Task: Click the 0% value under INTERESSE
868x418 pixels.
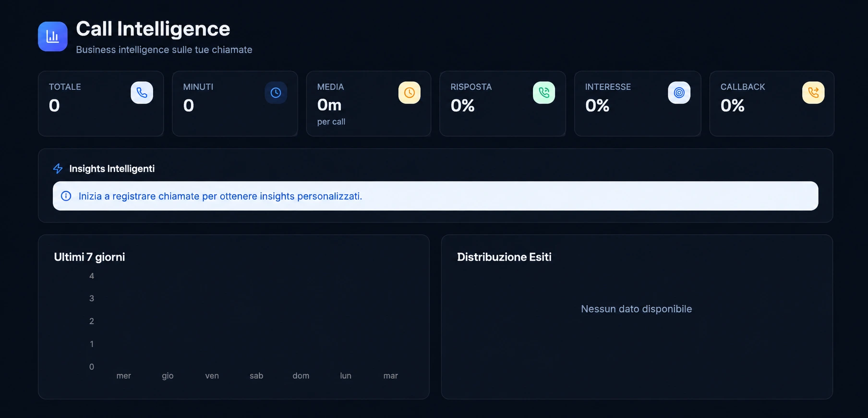Action: 597,106
